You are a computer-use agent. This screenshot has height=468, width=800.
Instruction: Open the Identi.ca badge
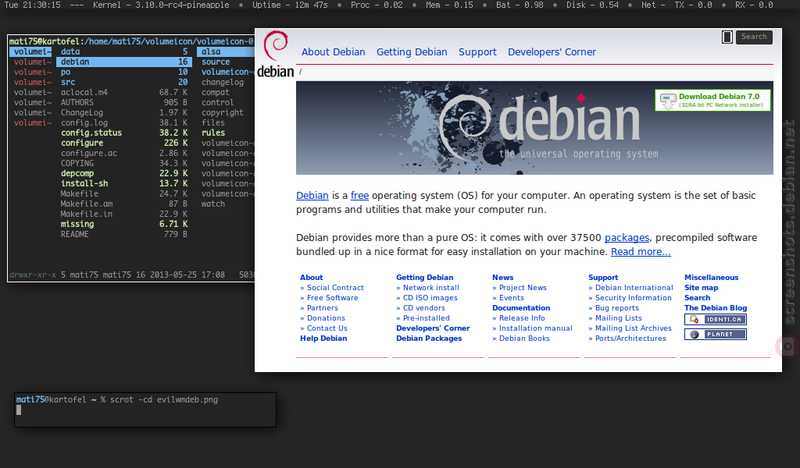click(x=715, y=319)
